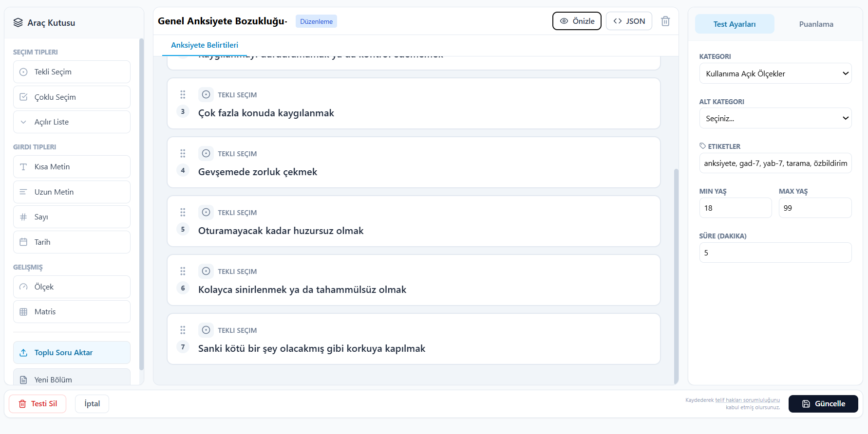The image size is (868, 434).
Task: Click the trash icon next to JSON
Action: 665,21
